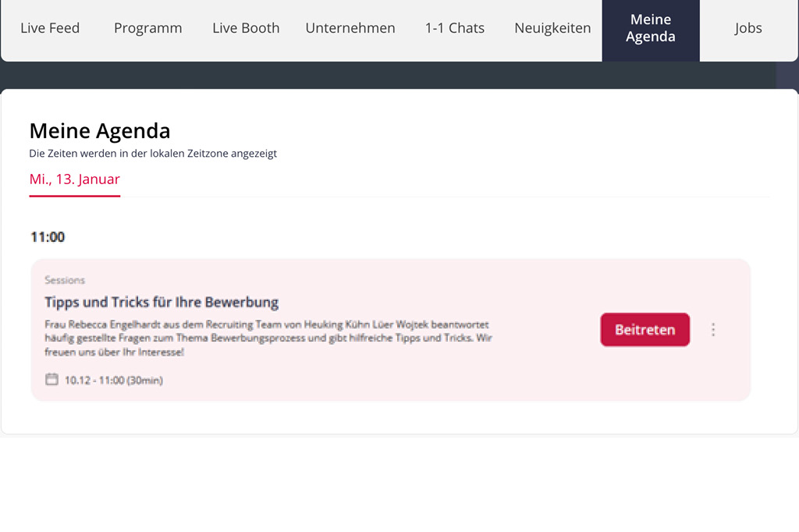
Task: Click the local timezone note text
Action: [x=153, y=154]
